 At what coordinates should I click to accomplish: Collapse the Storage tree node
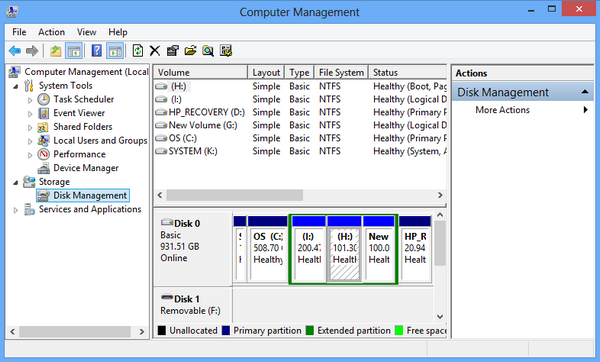(x=16, y=183)
